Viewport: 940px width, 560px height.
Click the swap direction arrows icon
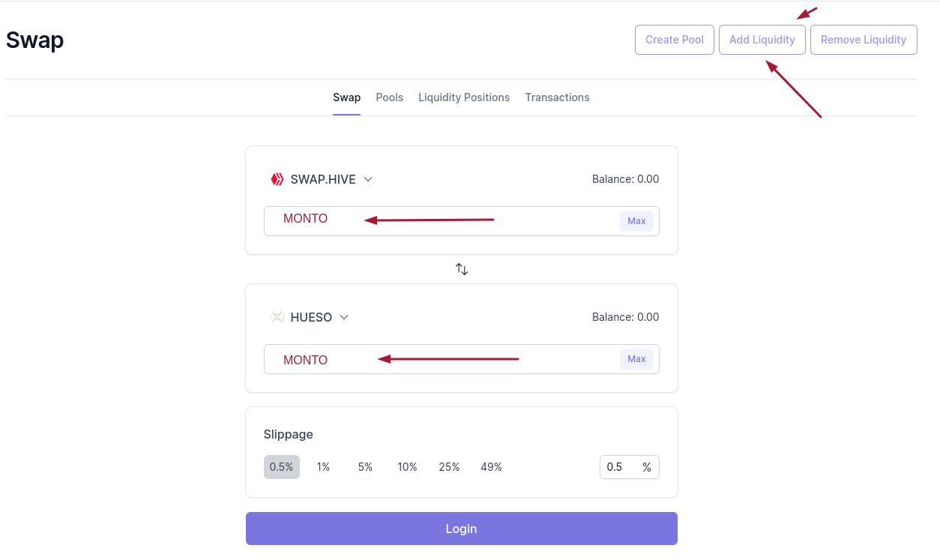click(x=462, y=269)
